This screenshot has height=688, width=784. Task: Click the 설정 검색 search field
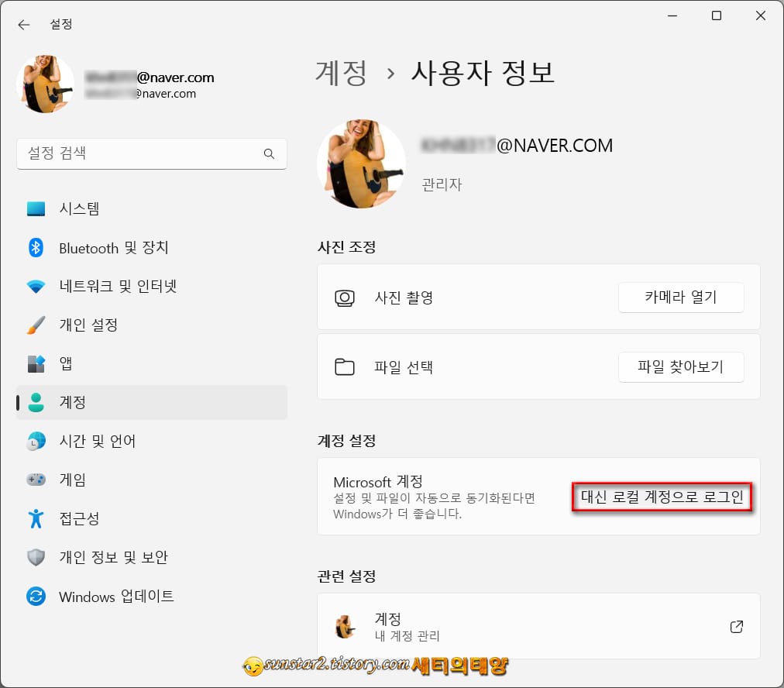(x=152, y=153)
